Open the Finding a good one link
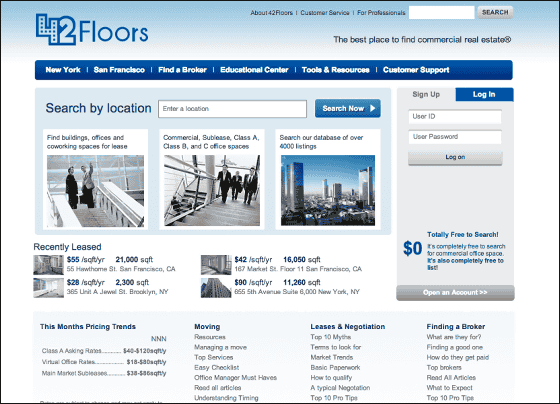The image size is (560, 404). (x=455, y=347)
